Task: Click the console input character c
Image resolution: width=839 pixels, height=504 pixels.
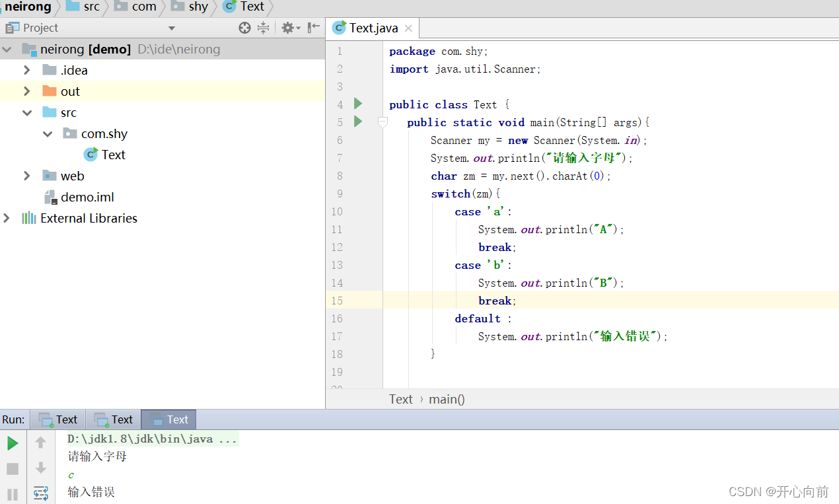Action: [71, 475]
